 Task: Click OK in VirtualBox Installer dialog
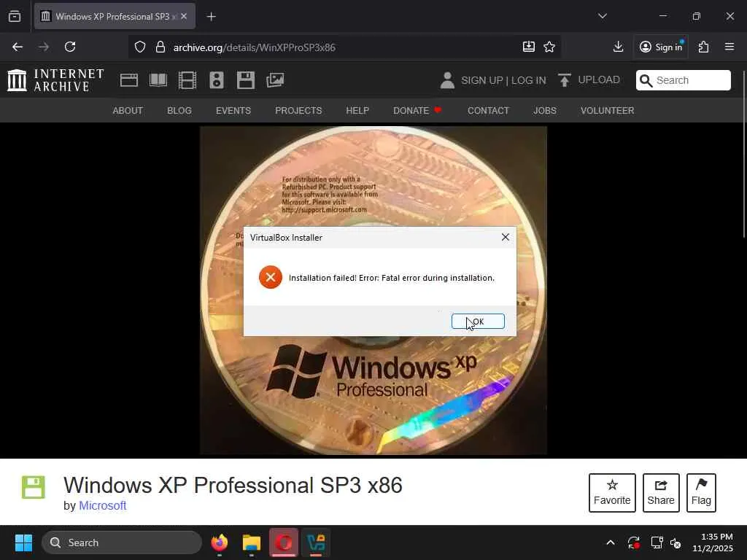(478, 322)
